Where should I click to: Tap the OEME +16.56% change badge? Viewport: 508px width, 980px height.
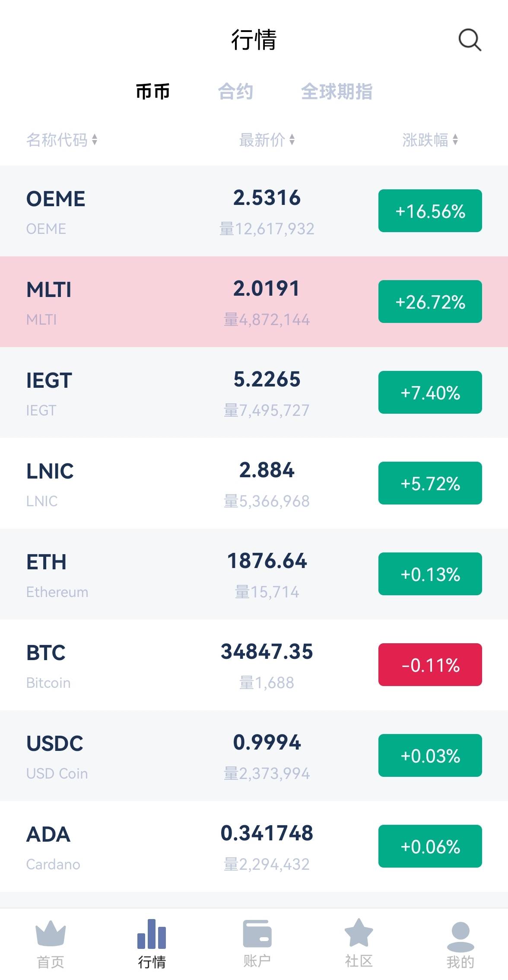430,211
